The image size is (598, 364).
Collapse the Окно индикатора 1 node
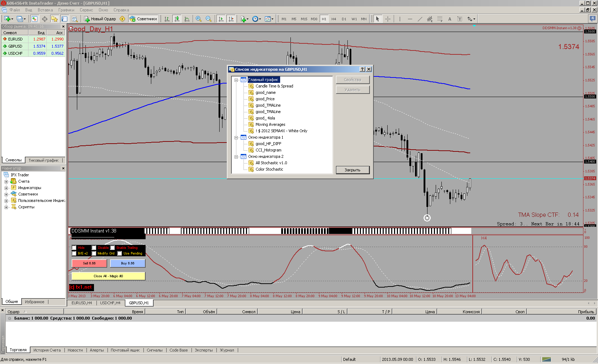click(236, 138)
